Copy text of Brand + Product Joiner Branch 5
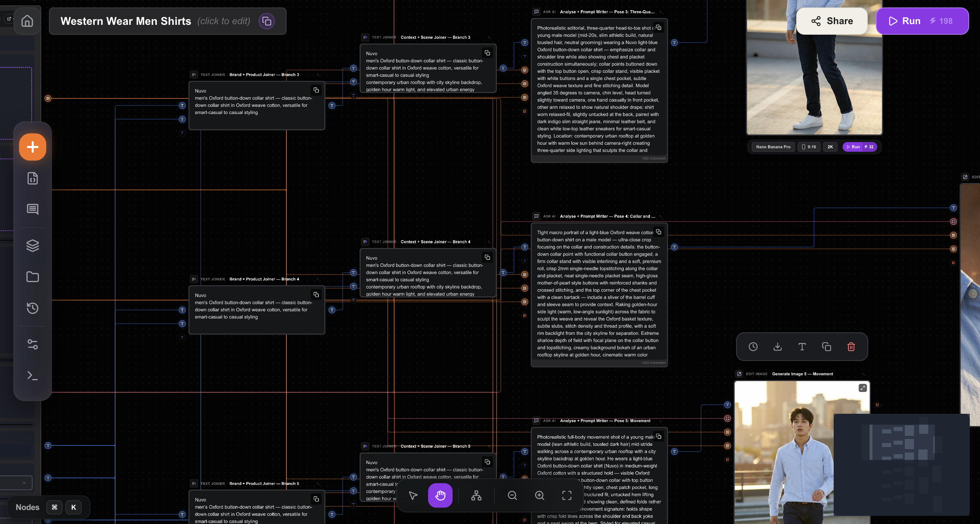This screenshot has height=524, width=980. coord(316,499)
